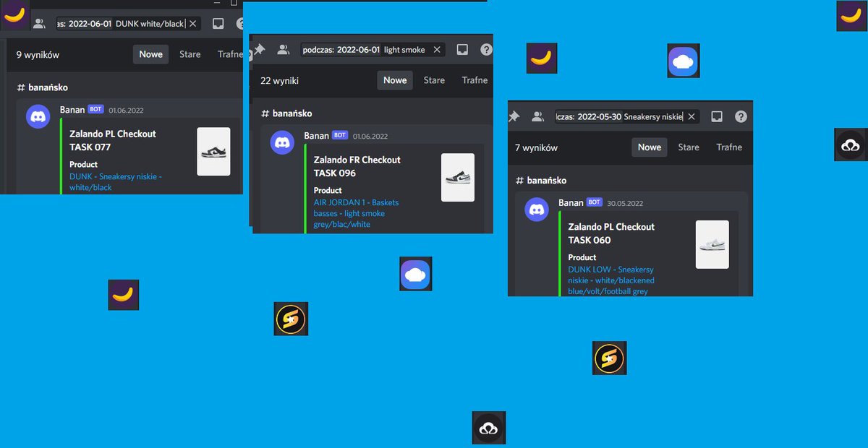Click Banan username on the TASK 096 message
The width and height of the screenshot is (868, 448).
(316, 135)
